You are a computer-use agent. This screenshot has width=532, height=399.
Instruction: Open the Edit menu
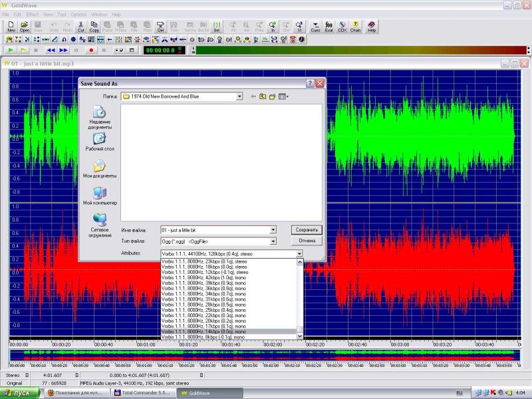17,15
